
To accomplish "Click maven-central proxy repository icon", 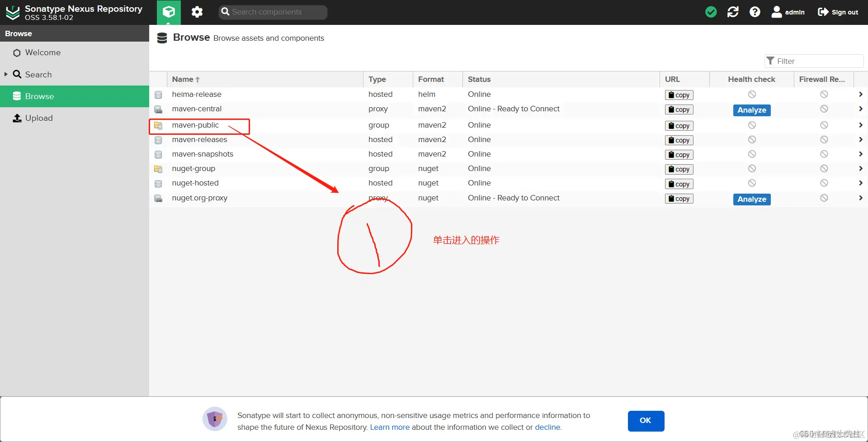I will click(x=158, y=109).
